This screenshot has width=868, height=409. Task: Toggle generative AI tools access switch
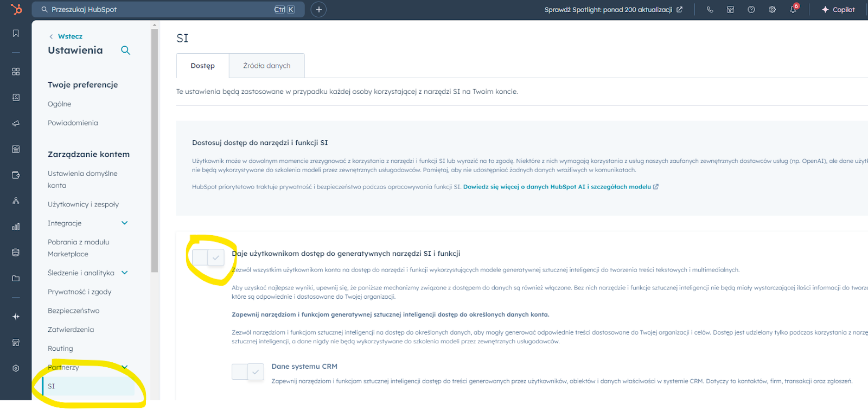tap(208, 257)
